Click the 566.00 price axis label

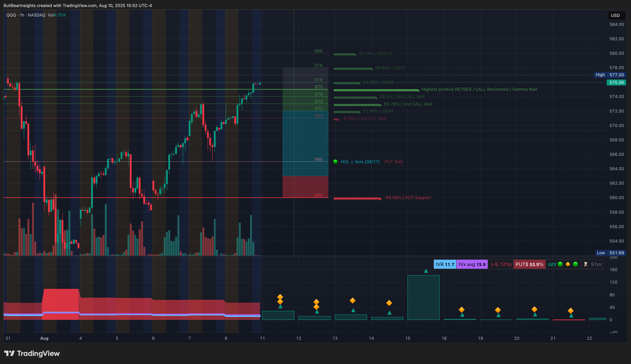617,155
